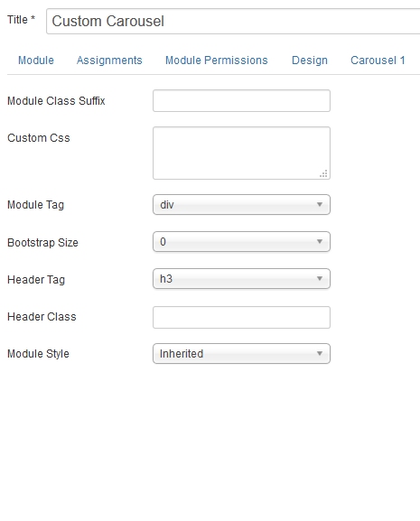Image resolution: width=420 pixels, height=521 pixels.
Task: Open the Assignments tab
Action: pos(109,60)
